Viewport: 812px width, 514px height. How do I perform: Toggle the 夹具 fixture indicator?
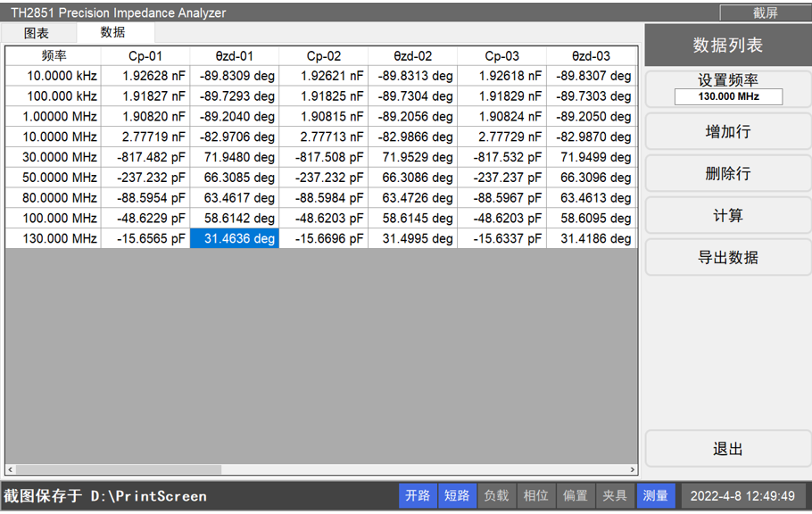(614, 496)
